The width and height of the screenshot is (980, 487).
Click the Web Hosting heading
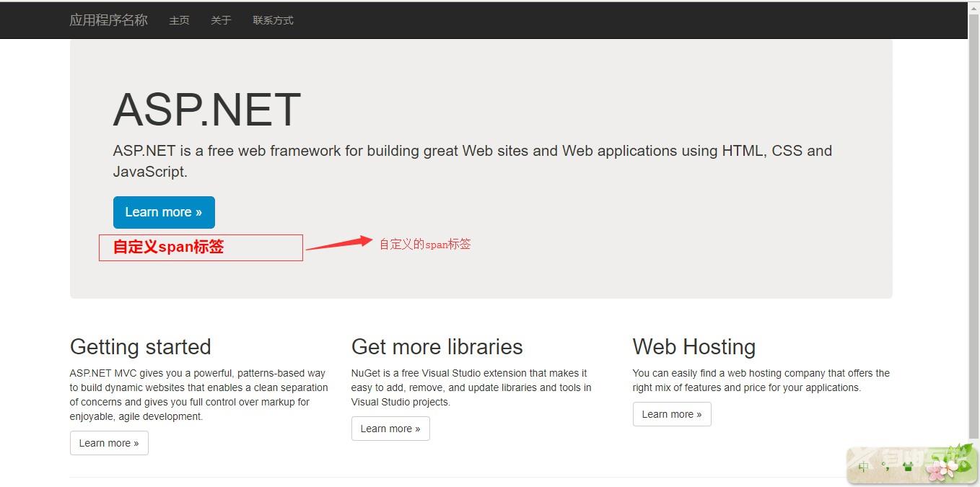[x=694, y=347]
